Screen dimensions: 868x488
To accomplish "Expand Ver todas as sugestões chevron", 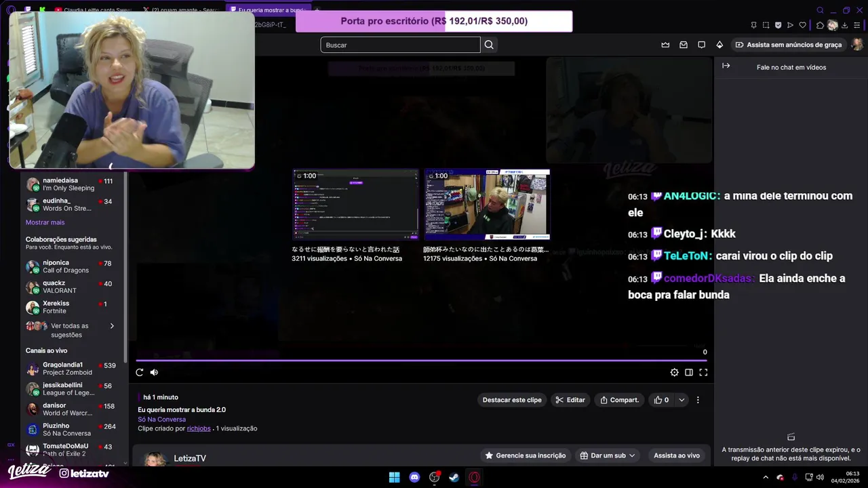I will 112,326.
